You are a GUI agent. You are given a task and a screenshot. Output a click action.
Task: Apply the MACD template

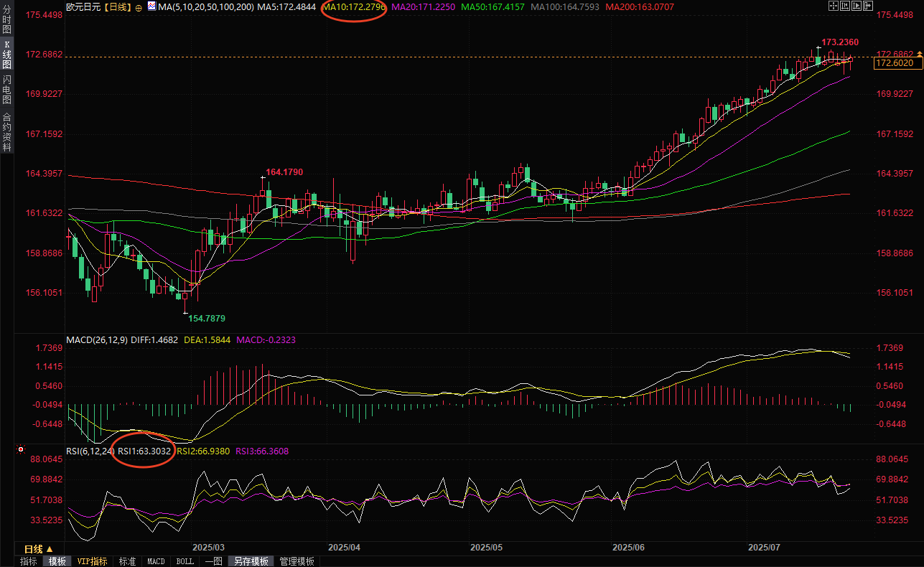[x=156, y=561]
